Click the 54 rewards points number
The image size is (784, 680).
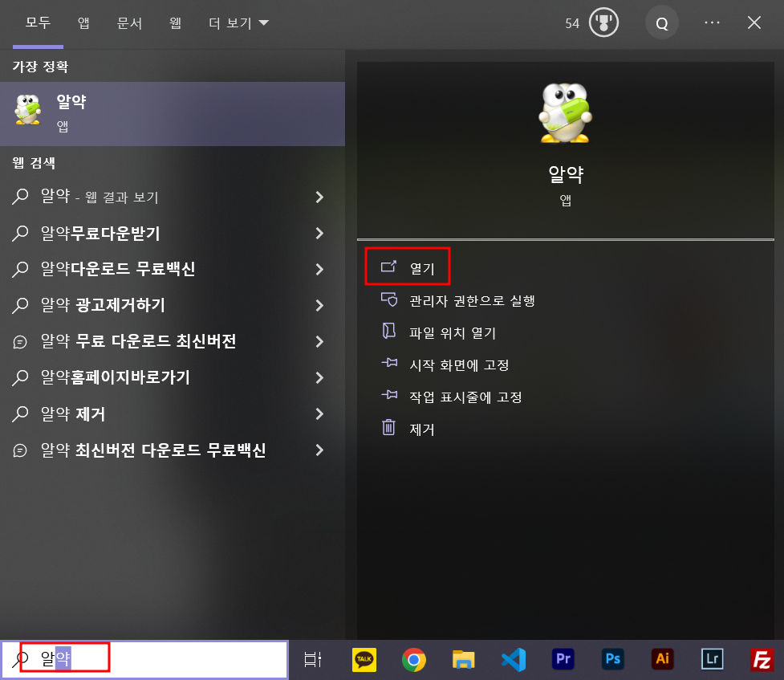click(x=572, y=23)
